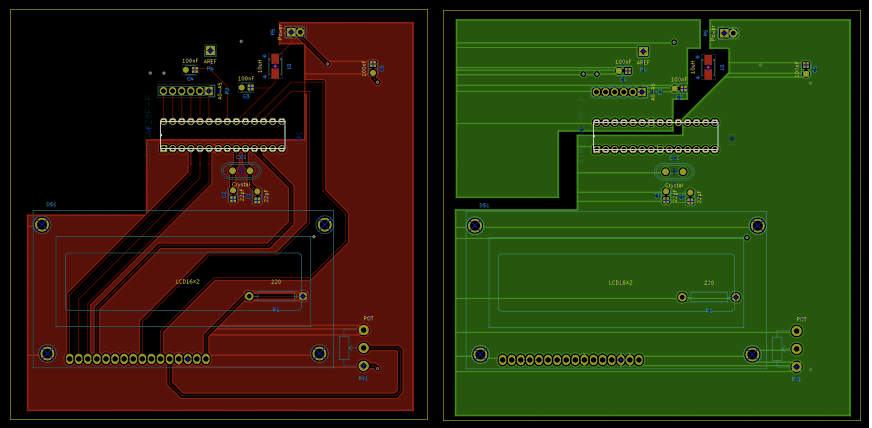The image size is (872, 428).
Task: Click the LCD16x2 label on the red board
Action: pos(187,282)
